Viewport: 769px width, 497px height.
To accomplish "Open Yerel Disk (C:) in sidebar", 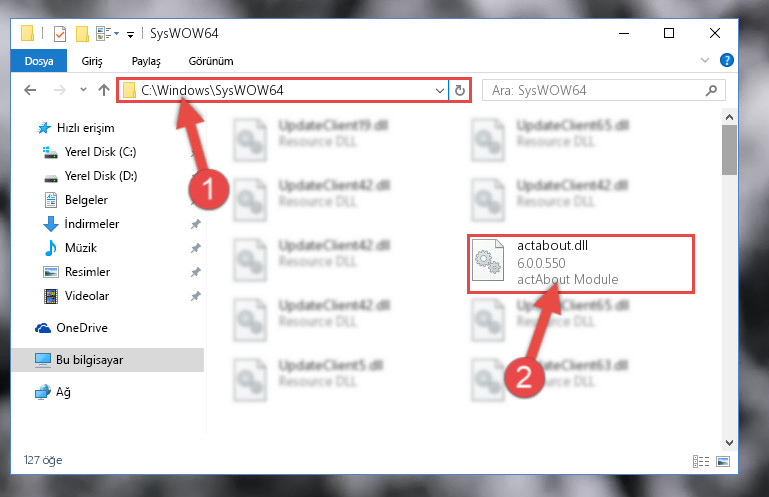I will pyautogui.click(x=100, y=152).
